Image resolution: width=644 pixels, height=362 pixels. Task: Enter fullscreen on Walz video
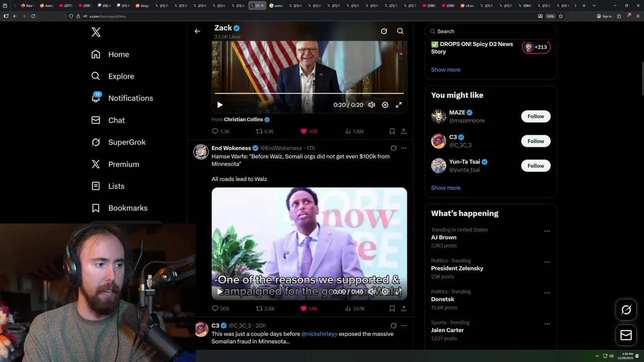[x=398, y=105]
